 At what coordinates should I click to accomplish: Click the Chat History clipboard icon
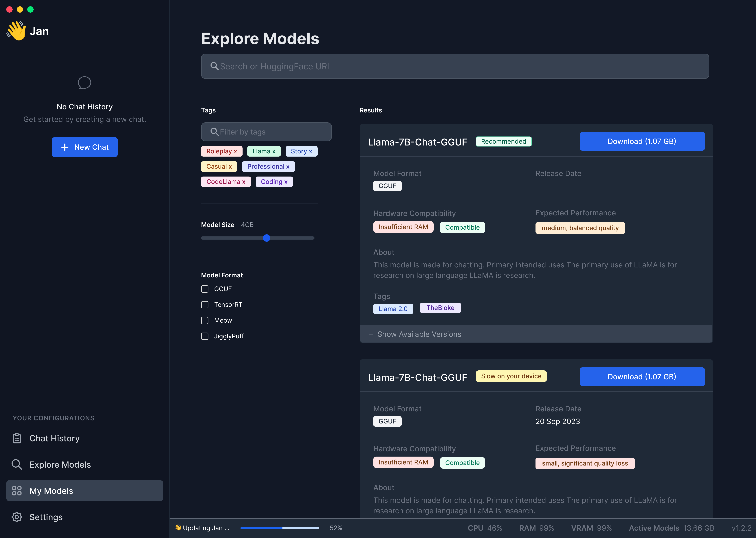[17, 438]
